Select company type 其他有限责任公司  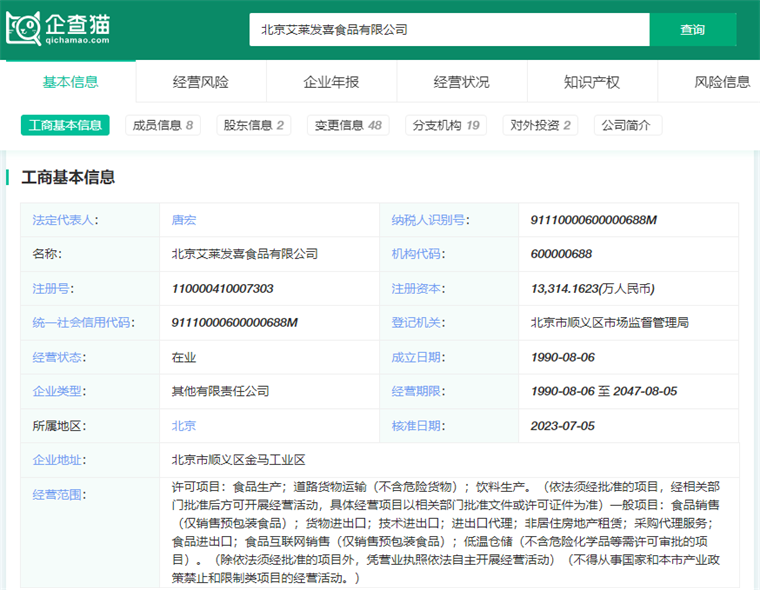tap(221, 391)
